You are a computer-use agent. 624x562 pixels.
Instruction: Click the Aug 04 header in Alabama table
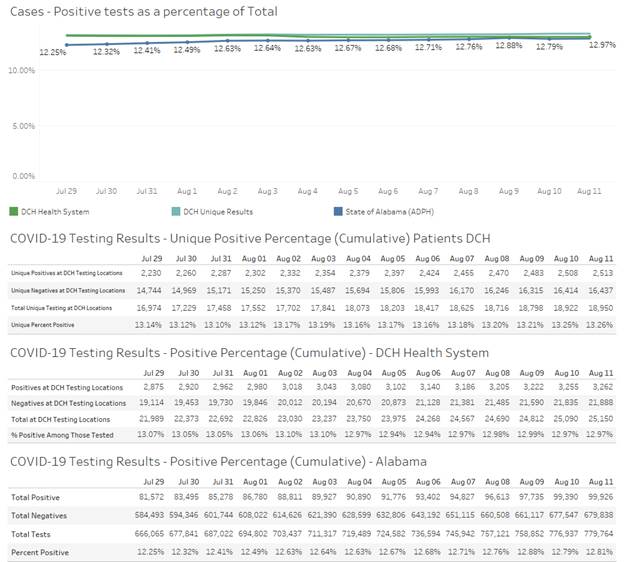point(359,482)
